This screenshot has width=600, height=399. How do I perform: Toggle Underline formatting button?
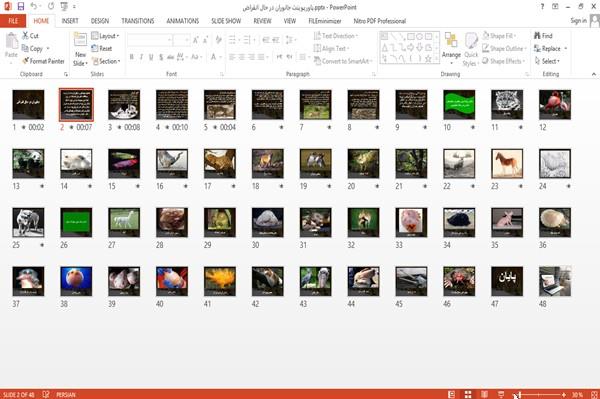(151, 57)
